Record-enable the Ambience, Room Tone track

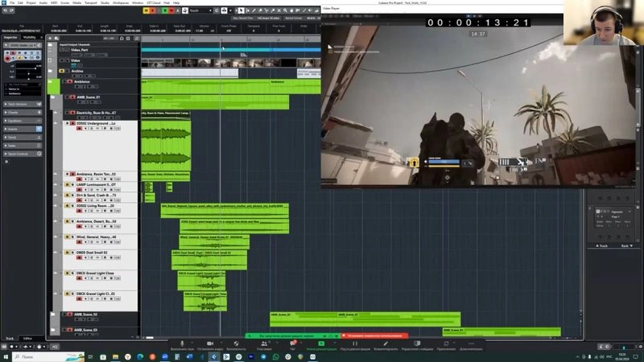pyautogui.click(x=79, y=179)
